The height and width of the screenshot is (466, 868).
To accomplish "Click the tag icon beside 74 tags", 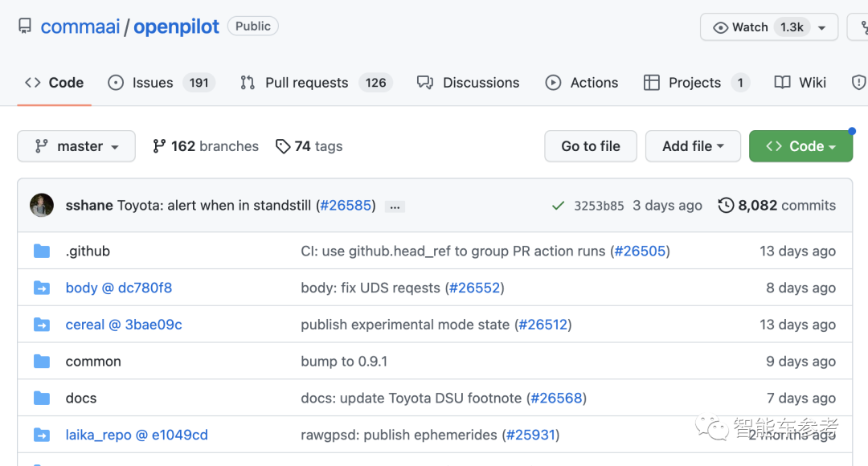I will pos(283,146).
